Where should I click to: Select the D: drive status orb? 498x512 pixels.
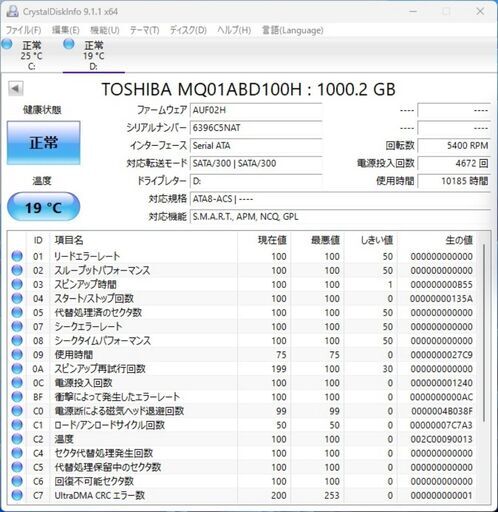(69, 44)
